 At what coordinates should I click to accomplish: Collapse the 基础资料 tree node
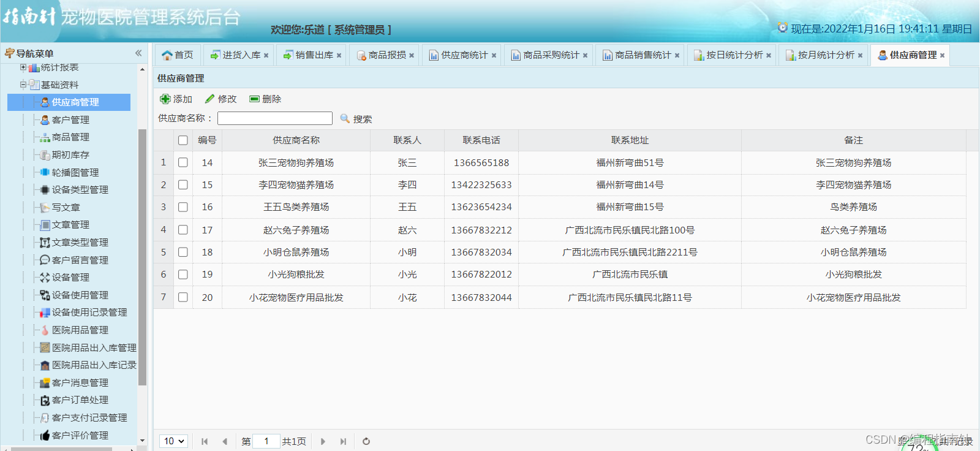(x=23, y=85)
